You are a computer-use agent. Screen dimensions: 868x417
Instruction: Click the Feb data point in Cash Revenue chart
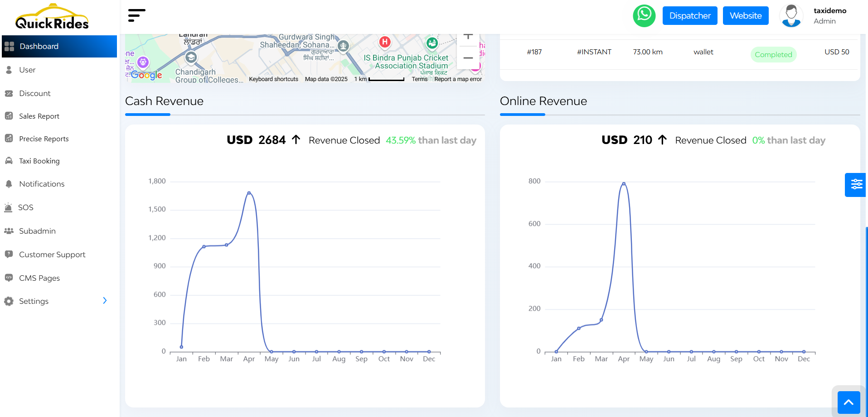204,247
